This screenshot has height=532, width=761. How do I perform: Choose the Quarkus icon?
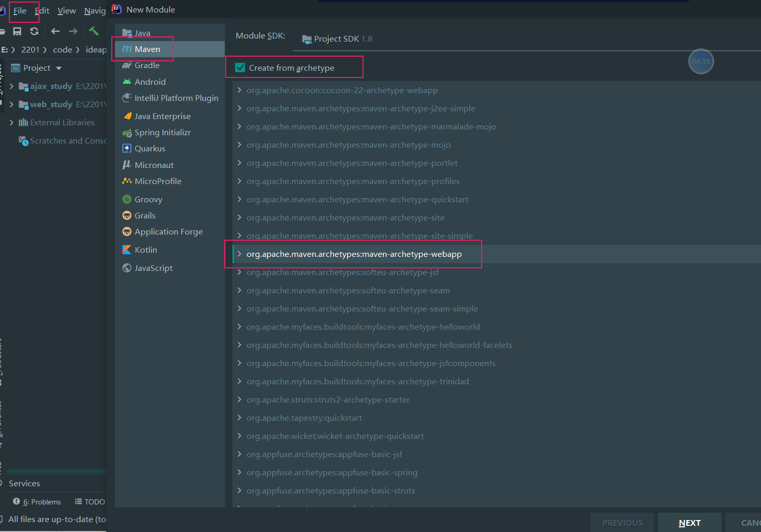click(127, 148)
